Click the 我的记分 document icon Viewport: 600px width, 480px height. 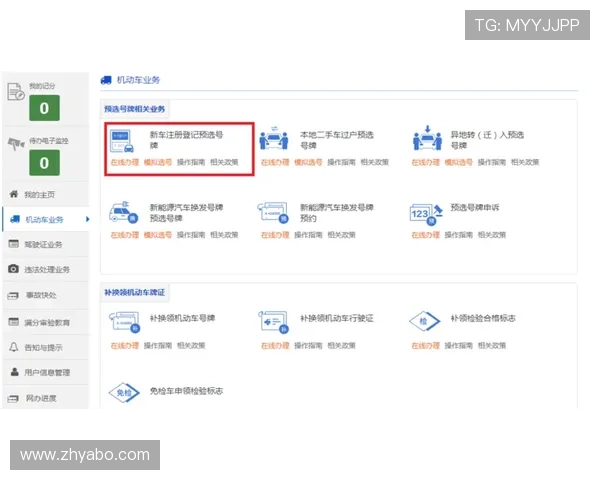tap(16, 92)
